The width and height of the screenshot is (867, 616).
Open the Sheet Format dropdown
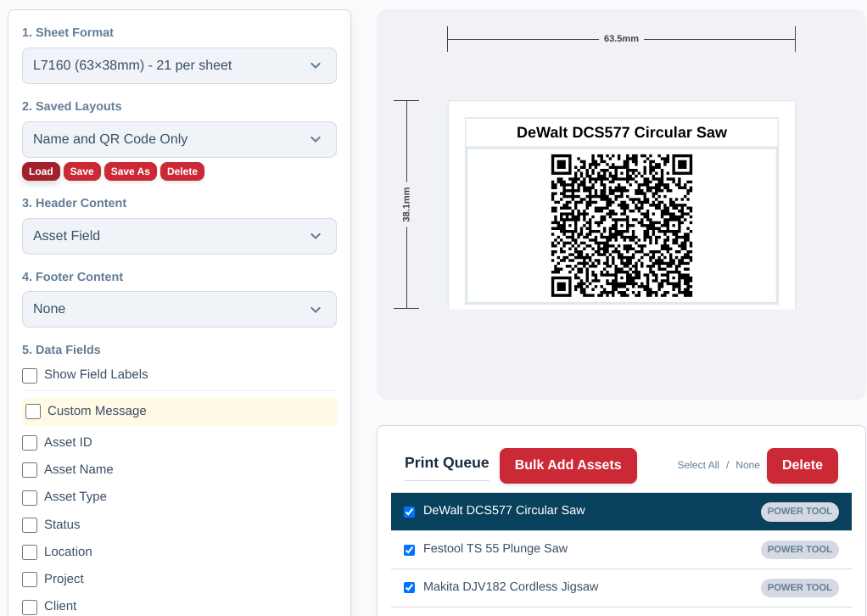pyautogui.click(x=179, y=66)
